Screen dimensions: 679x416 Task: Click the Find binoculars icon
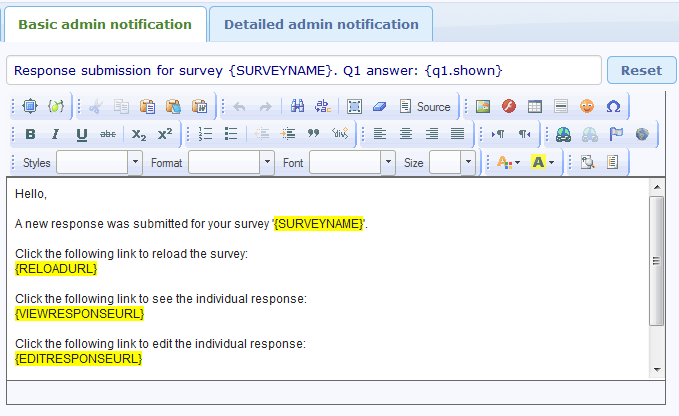click(x=297, y=106)
